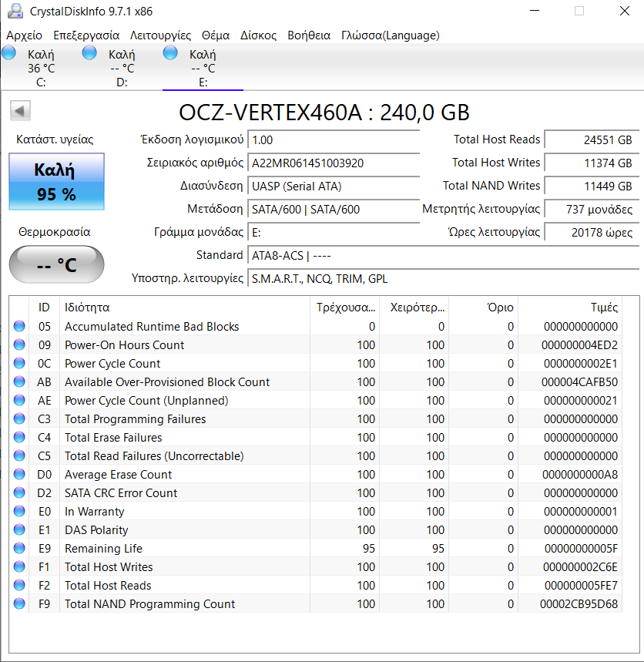The width and height of the screenshot is (644, 662).
Task: Click the previous disk arrow button
Action: [x=20, y=111]
